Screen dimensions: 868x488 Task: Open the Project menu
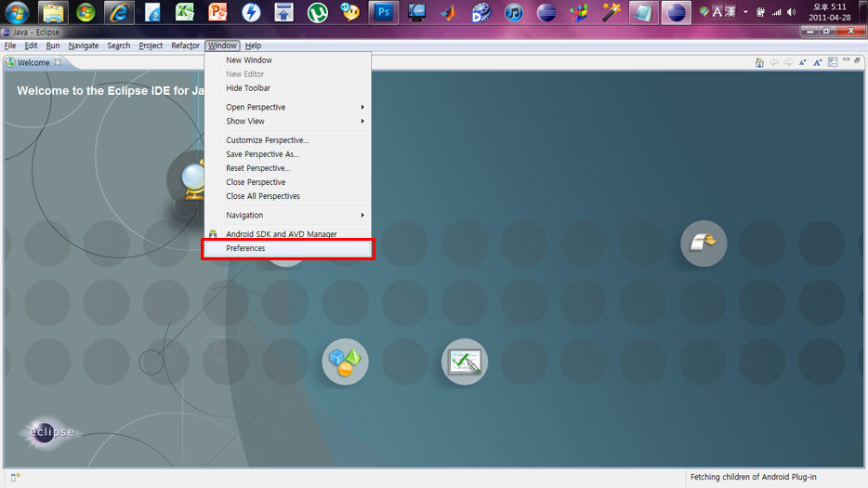coord(151,46)
